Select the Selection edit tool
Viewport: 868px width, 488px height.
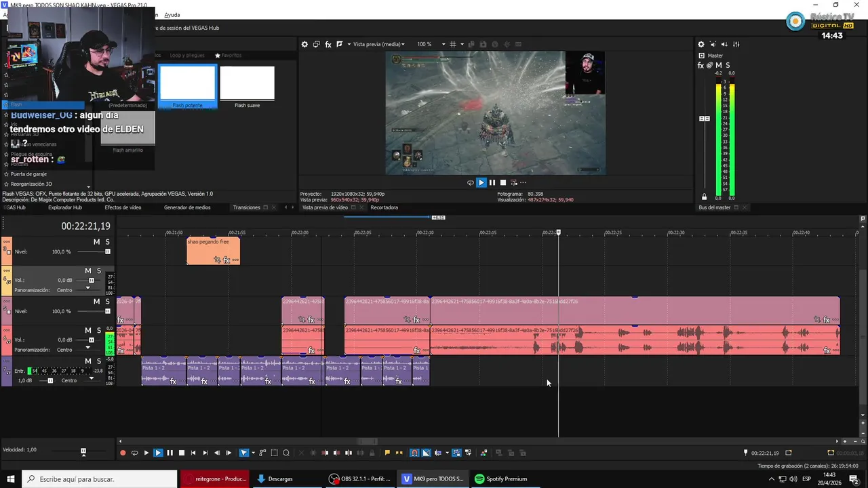(x=274, y=453)
